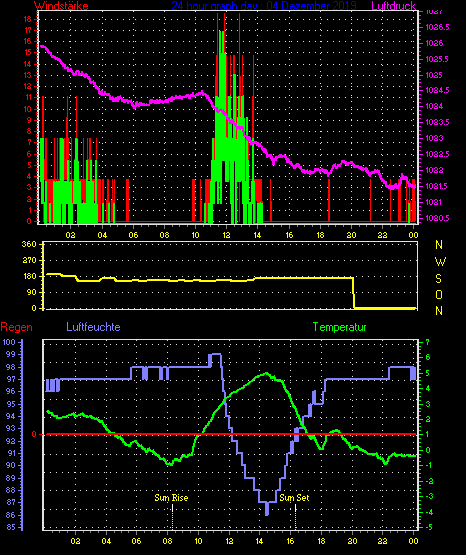Screen dimensions: 466x555
Task: Click the green Temperatur label
Action: (340, 327)
